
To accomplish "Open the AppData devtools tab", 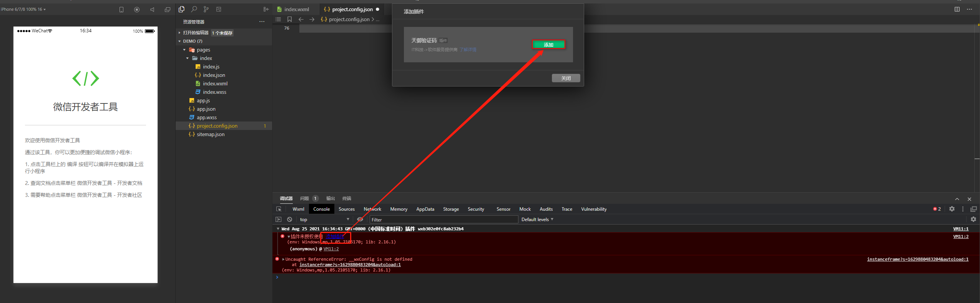I will coord(425,209).
